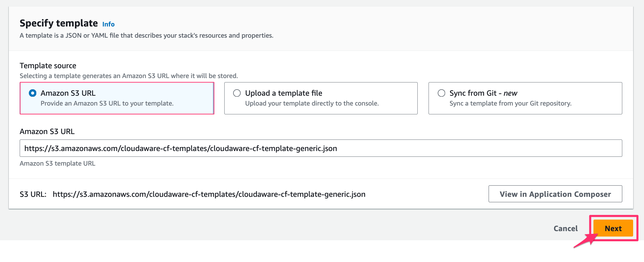
Task: Choose the "Sync from Git" option
Action: click(x=441, y=93)
